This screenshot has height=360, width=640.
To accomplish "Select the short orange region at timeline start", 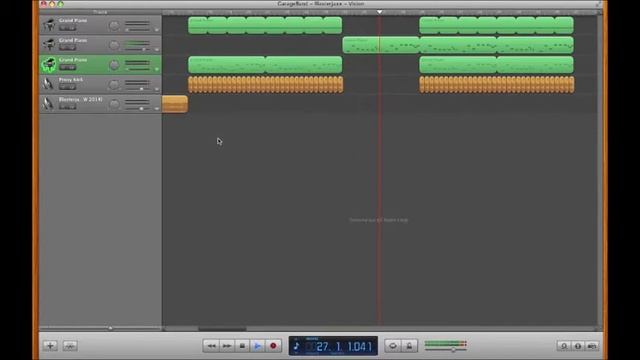I will (x=175, y=104).
